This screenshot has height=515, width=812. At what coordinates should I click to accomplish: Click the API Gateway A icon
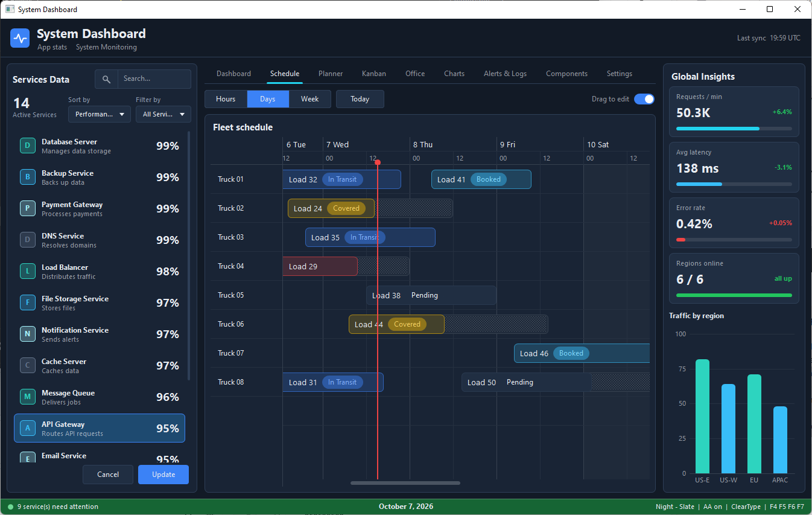pos(28,428)
